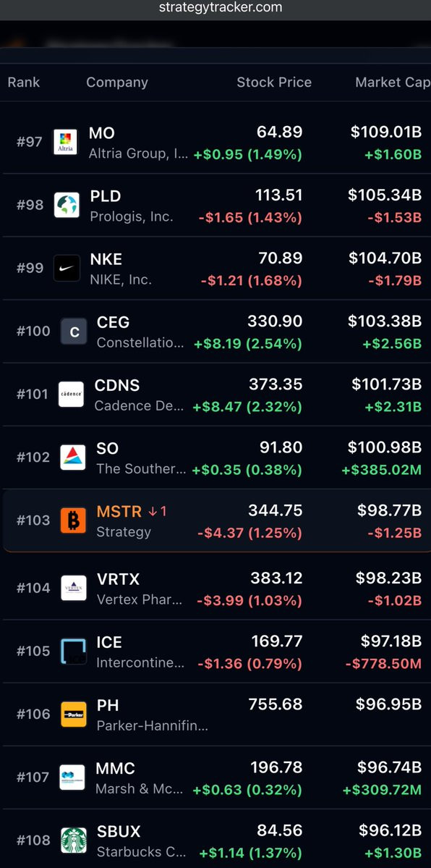Click the orange Bitcoin MSTR logo
This screenshot has width=431, height=868.
[x=73, y=521]
